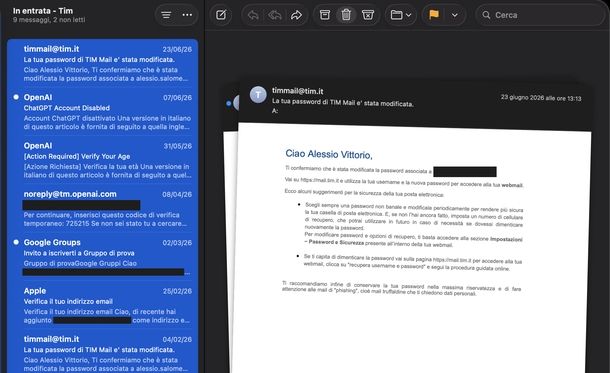The width and height of the screenshot is (610, 373).
Task: Click sender name timmail@tim.it in header
Action: pos(298,91)
